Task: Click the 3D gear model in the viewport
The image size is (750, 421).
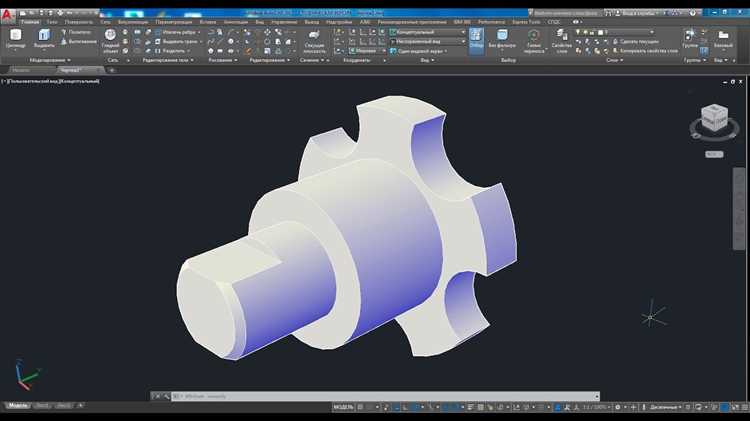Action: click(347, 228)
